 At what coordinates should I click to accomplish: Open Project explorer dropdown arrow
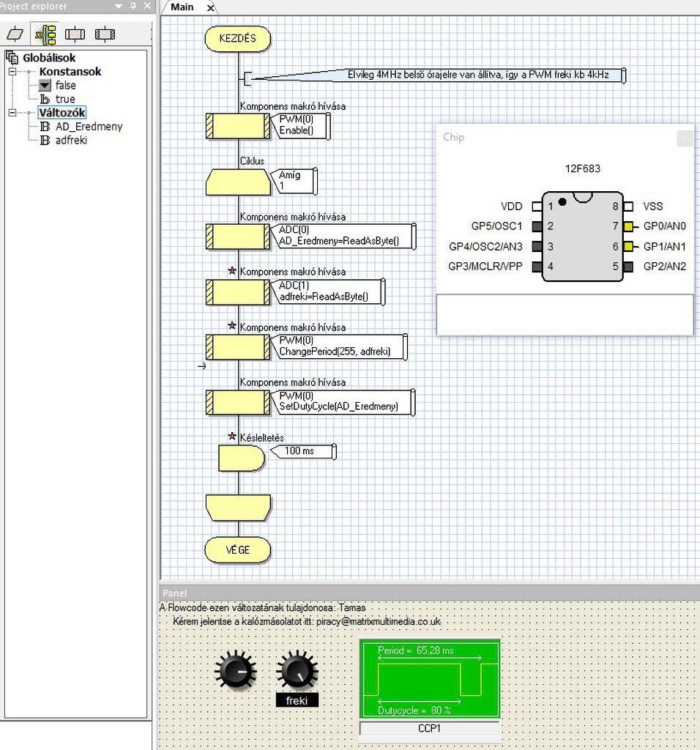point(119,6)
